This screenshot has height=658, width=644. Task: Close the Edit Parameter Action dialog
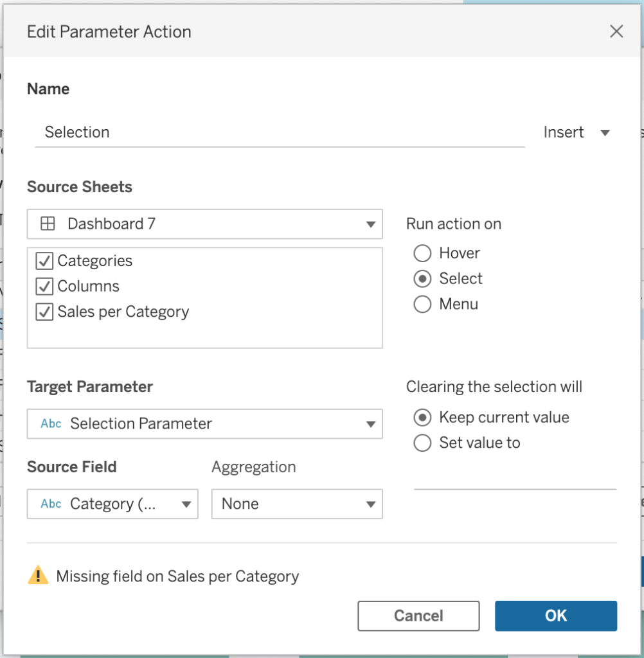[x=616, y=31]
